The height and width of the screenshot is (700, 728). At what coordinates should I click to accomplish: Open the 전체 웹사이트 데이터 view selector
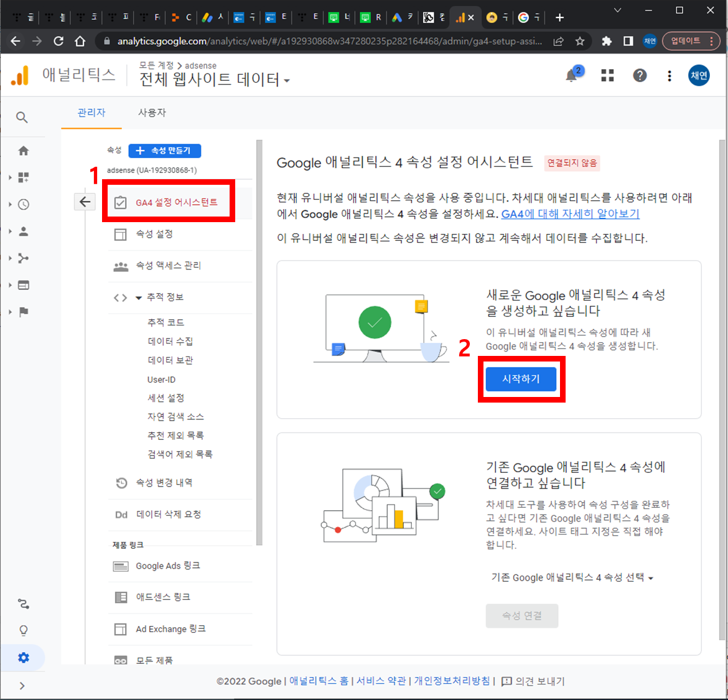[x=215, y=80]
